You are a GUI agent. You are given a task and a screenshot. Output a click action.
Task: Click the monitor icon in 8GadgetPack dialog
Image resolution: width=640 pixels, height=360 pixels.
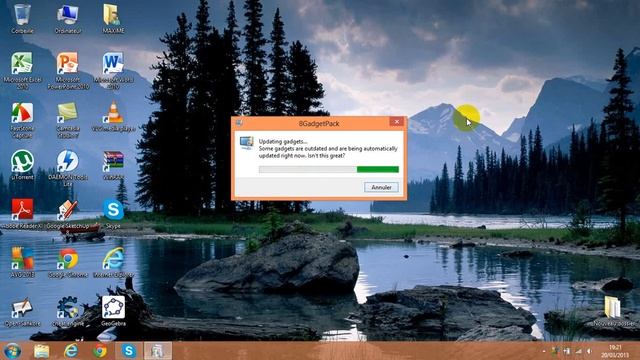[x=246, y=143]
